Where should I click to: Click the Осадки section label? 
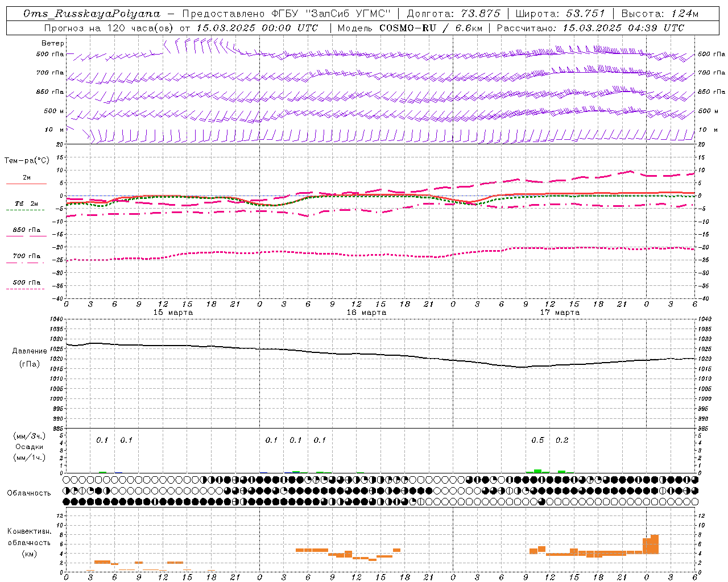point(29,447)
